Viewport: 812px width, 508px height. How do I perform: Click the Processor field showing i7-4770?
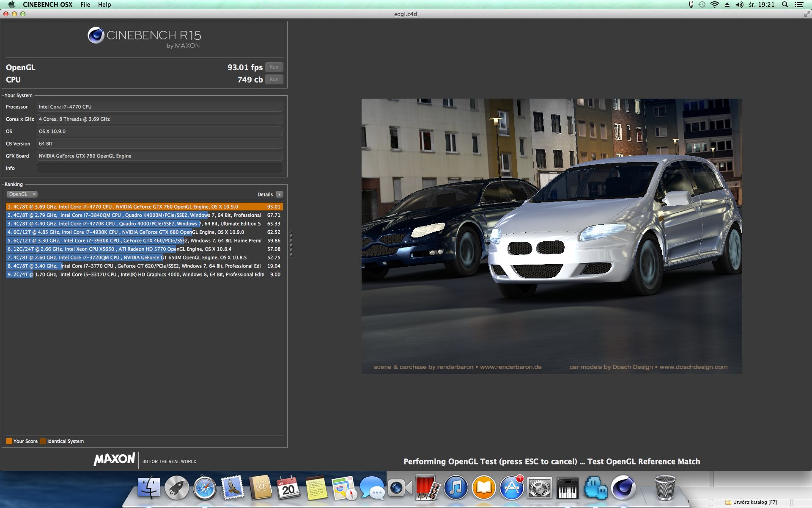[160, 107]
